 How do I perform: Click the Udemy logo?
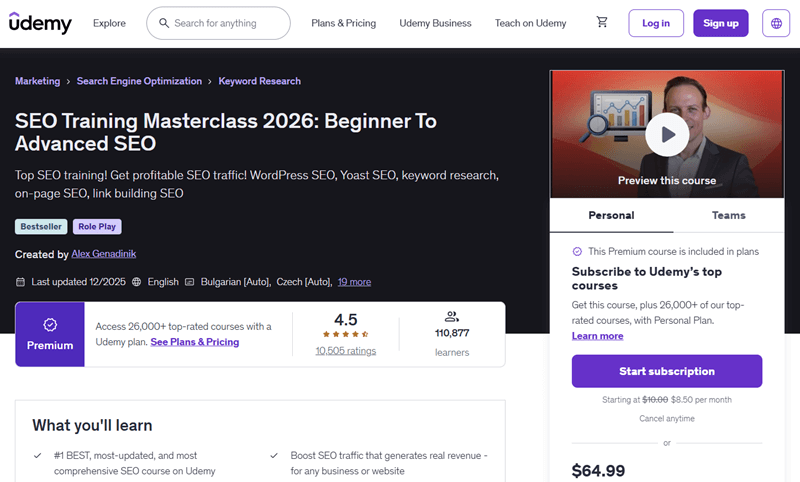point(40,23)
